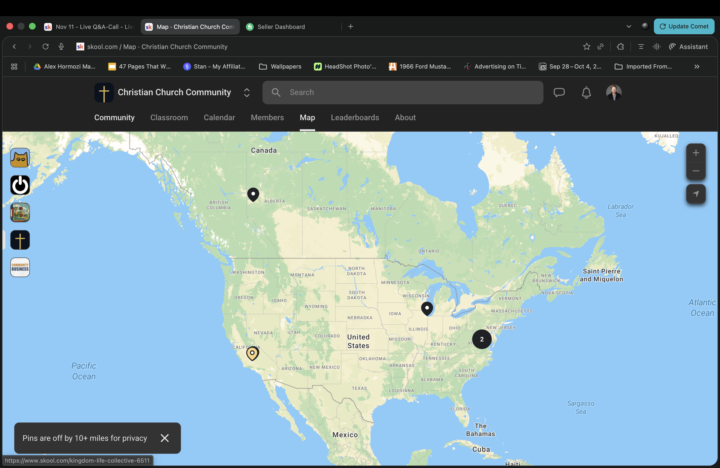Click the map pin in Alberta
720x468 pixels.
coord(253,194)
